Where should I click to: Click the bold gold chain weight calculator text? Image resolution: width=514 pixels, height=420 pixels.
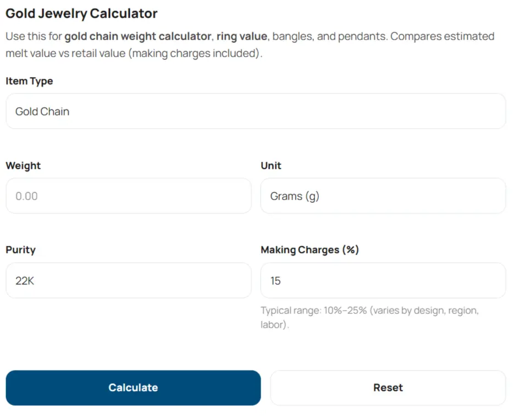(x=137, y=37)
